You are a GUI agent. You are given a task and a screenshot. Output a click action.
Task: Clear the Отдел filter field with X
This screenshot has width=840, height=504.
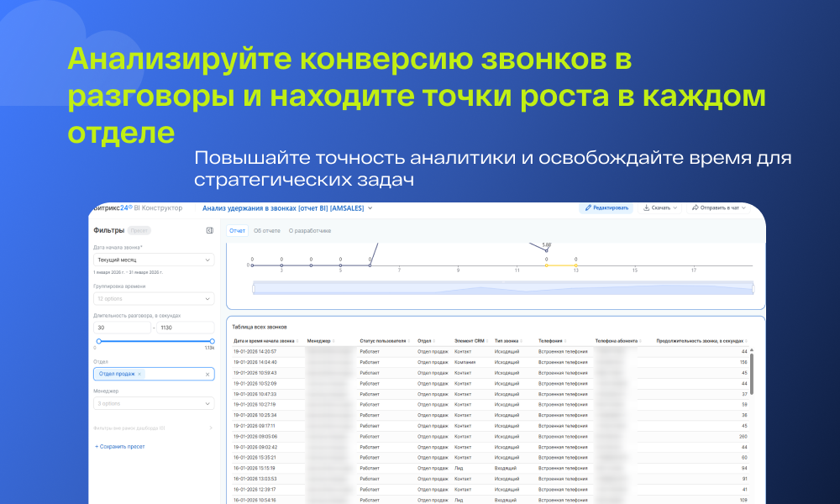207,374
